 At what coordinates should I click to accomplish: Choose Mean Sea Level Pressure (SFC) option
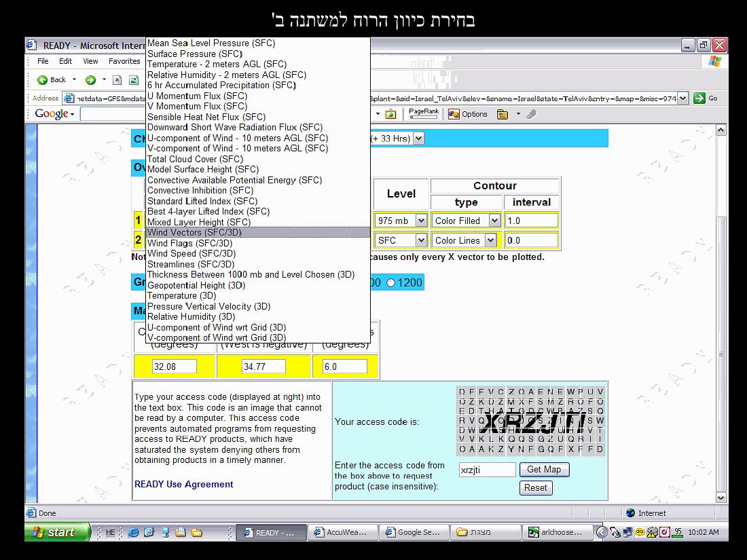click(x=258, y=43)
